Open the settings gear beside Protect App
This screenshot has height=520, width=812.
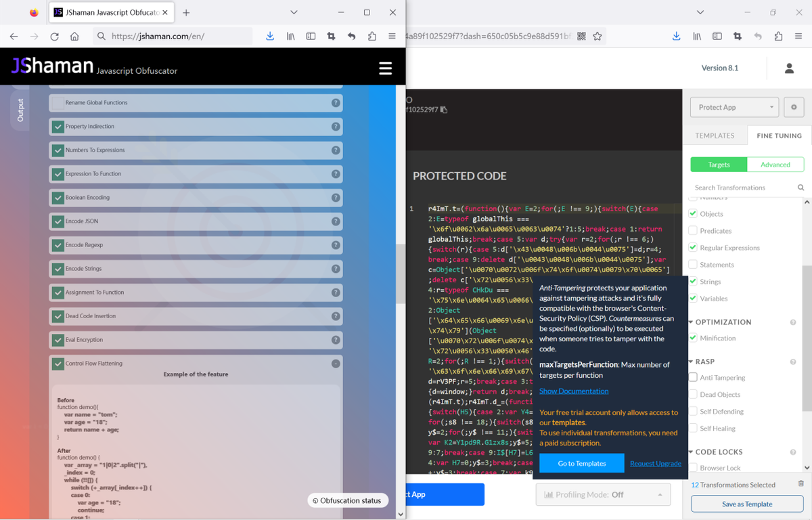pos(793,107)
